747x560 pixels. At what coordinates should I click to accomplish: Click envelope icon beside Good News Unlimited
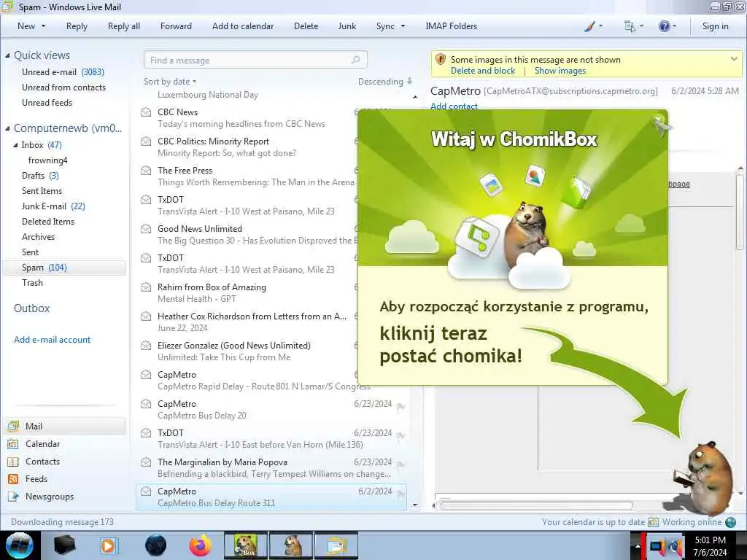tap(146, 229)
